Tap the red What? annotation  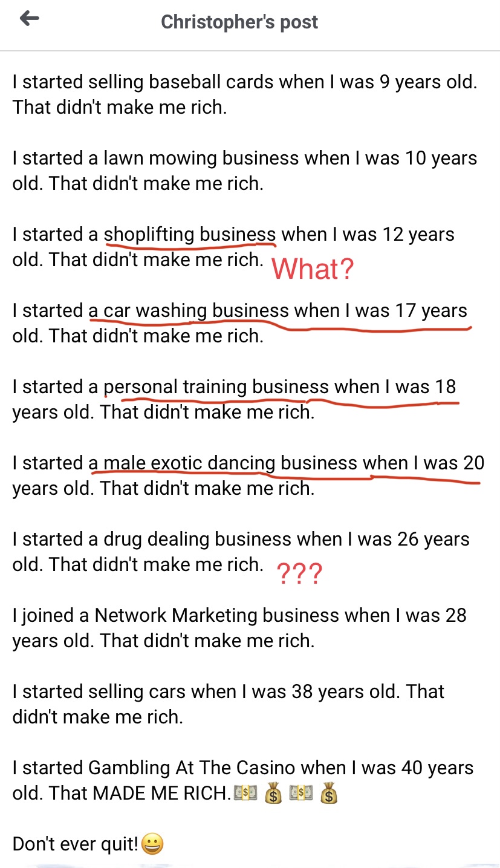coord(313,269)
